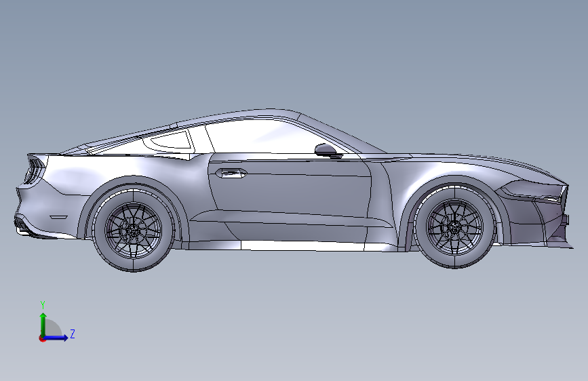Click the blue Z axis arrow
This screenshot has width=588, height=381.
tap(57, 338)
